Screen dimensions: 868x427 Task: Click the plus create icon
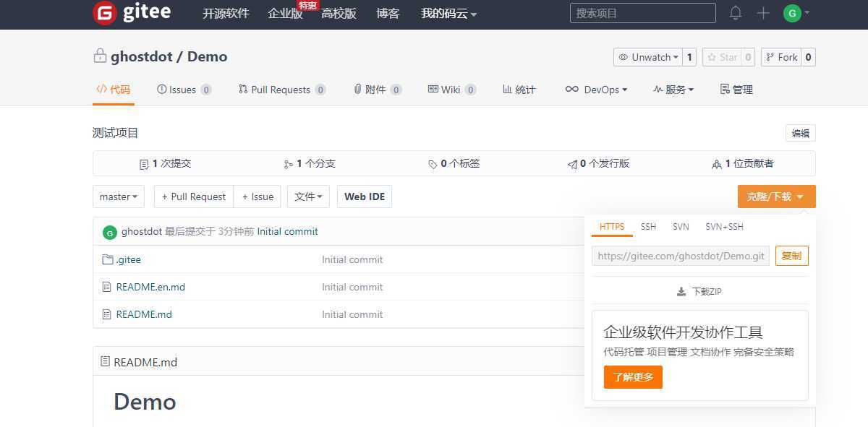(x=763, y=13)
